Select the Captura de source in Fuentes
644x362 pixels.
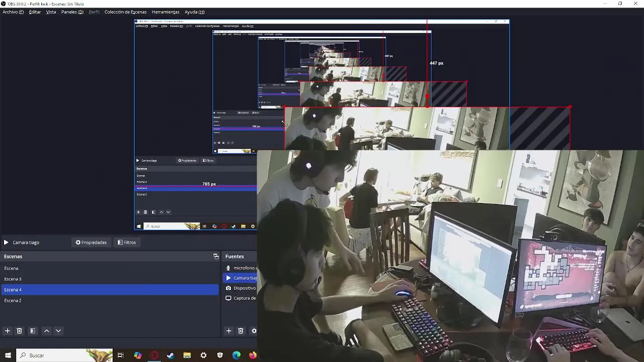click(240, 298)
